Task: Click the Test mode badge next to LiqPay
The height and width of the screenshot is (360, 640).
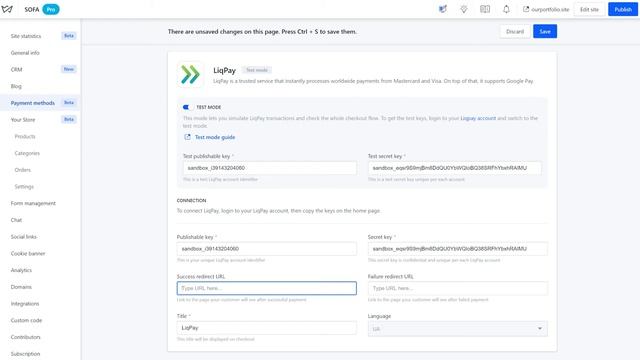Action: [x=257, y=70]
